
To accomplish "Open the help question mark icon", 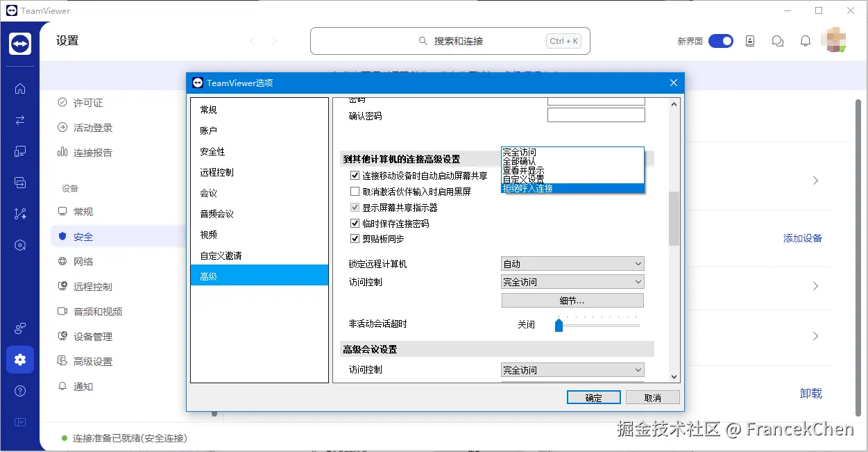I will tap(20, 391).
